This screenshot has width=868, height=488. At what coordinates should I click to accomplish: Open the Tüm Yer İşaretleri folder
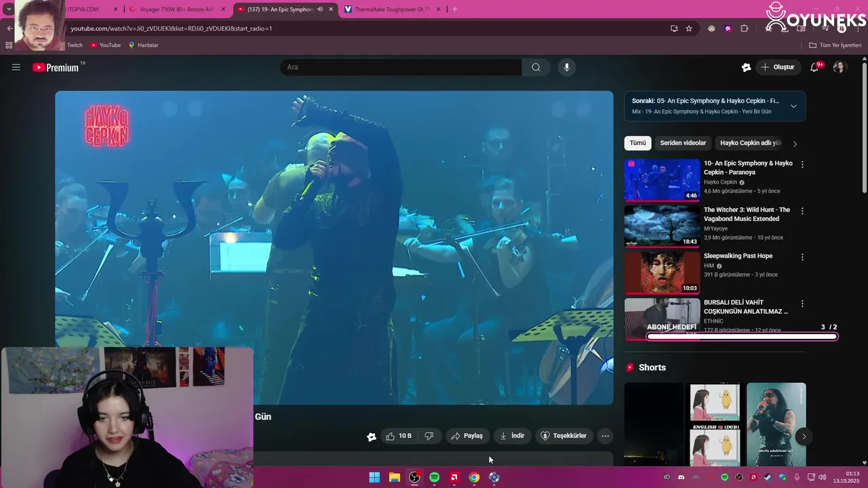click(835, 45)
